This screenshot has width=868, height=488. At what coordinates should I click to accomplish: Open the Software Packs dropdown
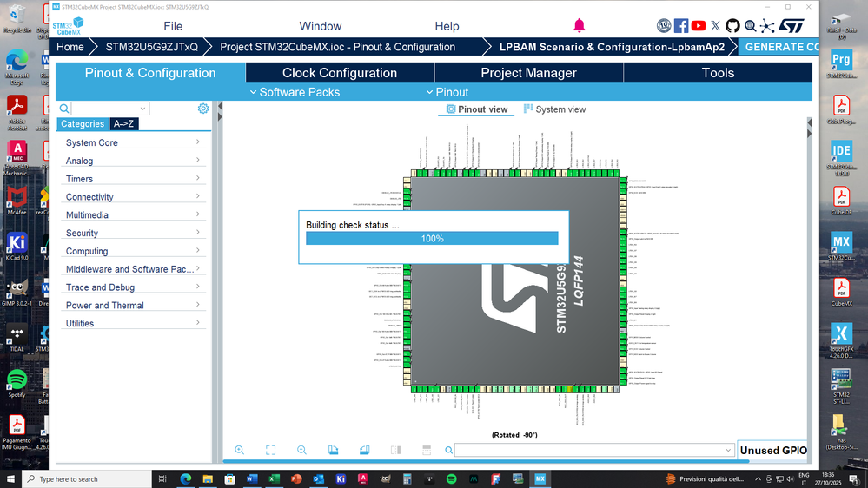point(295,92)
